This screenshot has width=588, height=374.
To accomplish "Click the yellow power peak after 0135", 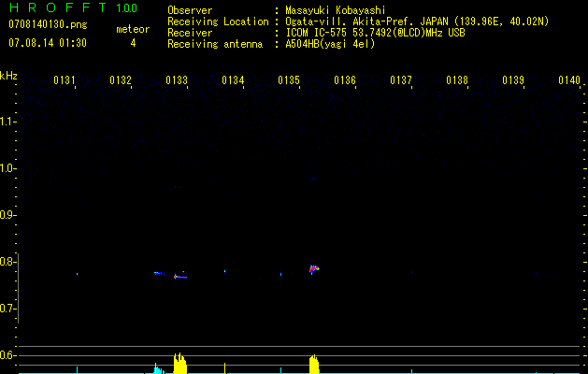I will coord(314,365).
